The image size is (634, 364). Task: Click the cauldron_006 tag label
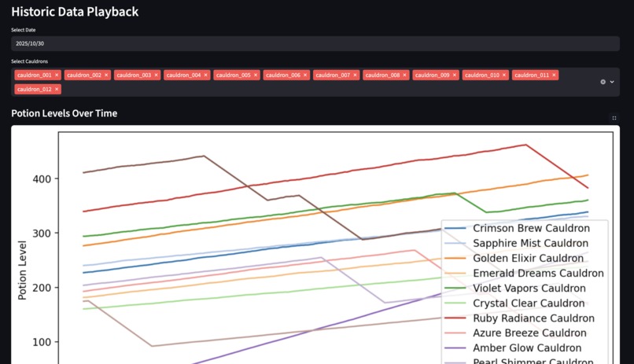[283, 75]
